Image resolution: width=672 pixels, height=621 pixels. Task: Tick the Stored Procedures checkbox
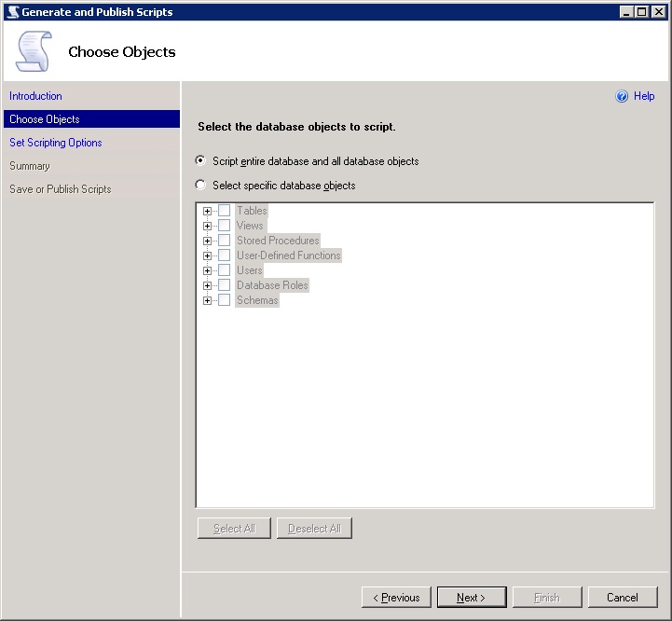click(x=224, y=241)
